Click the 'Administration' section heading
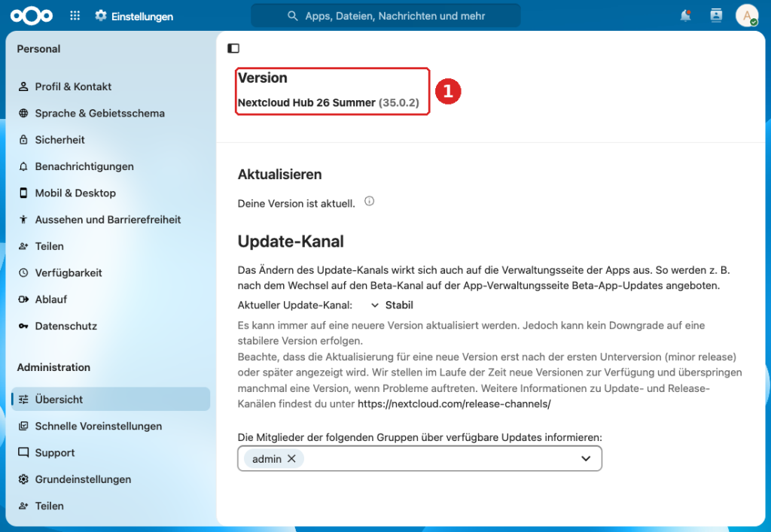Image resolution: width=771 pixels, height=532 pixels. point(53,367)
